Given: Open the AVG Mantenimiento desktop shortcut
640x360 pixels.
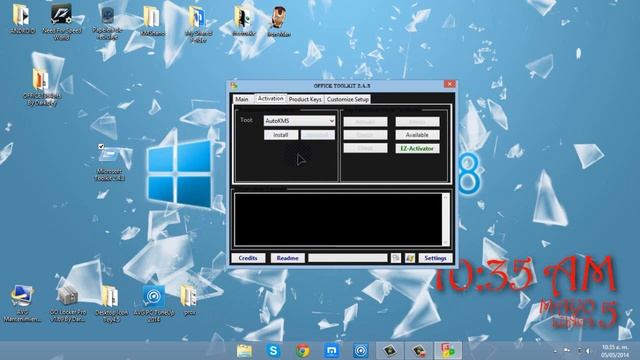Looking at the screenshot, I should [x=22, y=303].
